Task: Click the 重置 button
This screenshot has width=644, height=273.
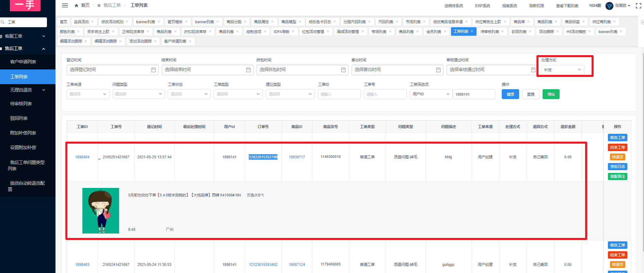Action: click(x=531, y=94)
